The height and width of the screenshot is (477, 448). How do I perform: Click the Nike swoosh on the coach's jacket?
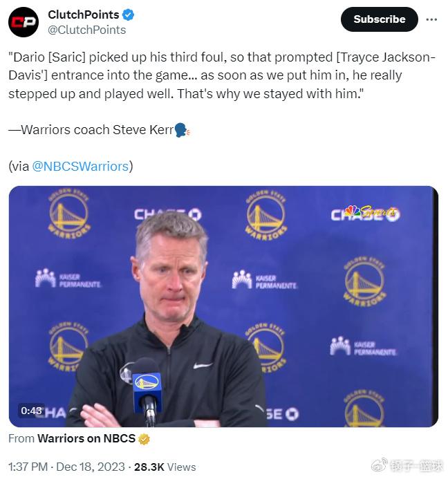tap(203, 366)
